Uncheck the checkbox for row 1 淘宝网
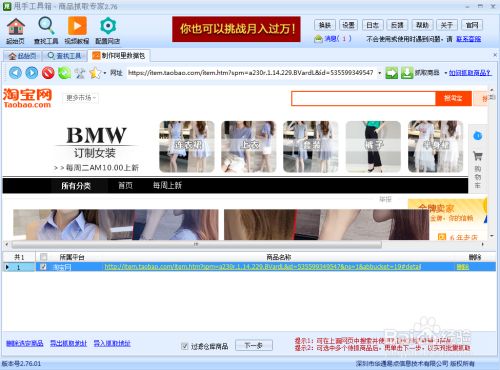 (x=43, y=267)
